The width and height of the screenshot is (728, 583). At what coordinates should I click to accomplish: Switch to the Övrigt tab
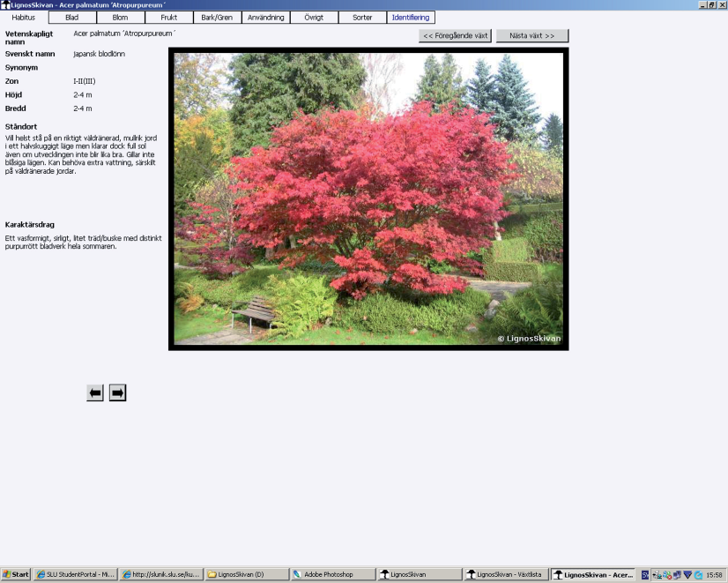click(x=314, y=18)
